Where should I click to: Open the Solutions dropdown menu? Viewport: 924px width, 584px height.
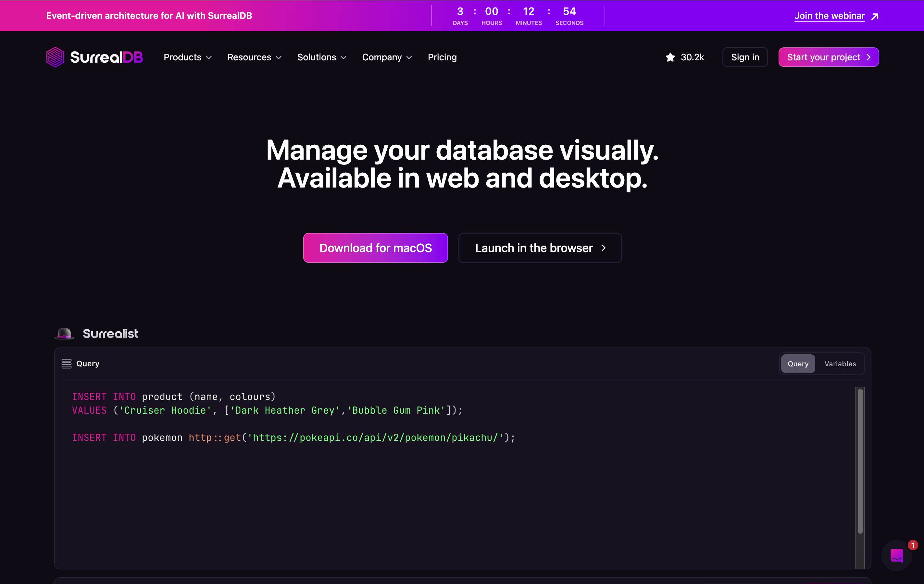click(x=321, y=57)
